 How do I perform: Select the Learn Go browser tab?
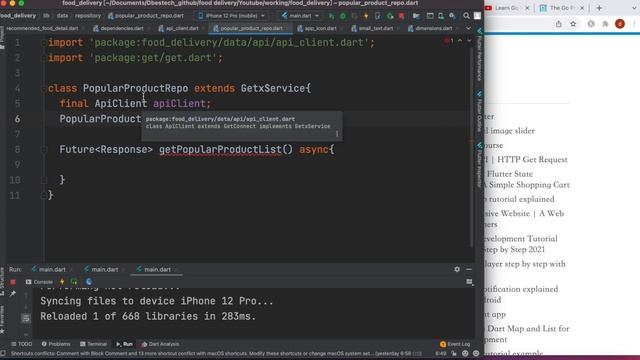tap(507, 8)
